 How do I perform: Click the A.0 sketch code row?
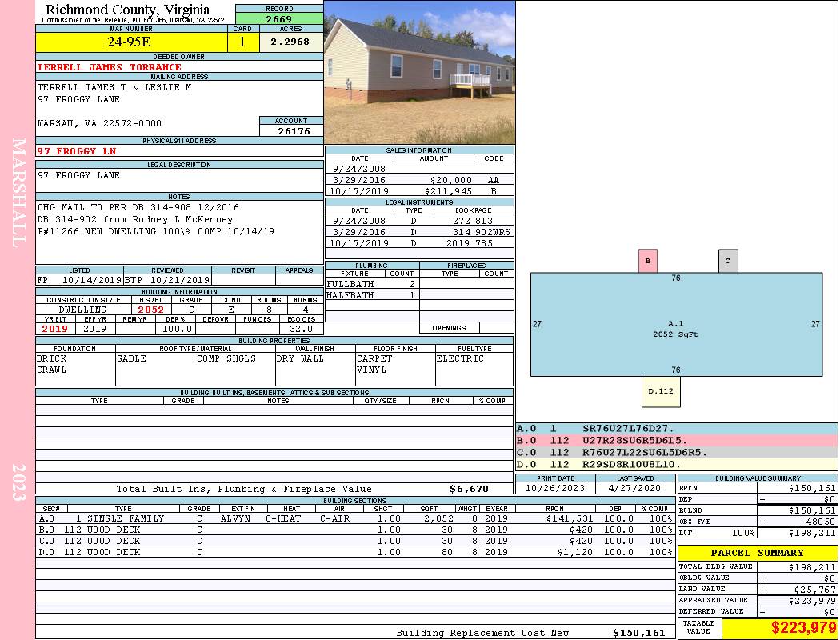pos(677,429)
